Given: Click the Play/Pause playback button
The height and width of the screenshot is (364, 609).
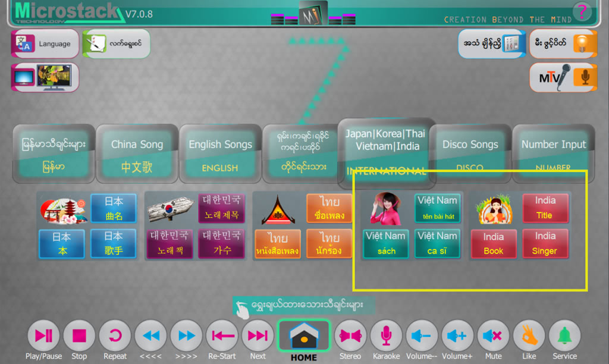Looking at the screenshot, I should [43, 336].
